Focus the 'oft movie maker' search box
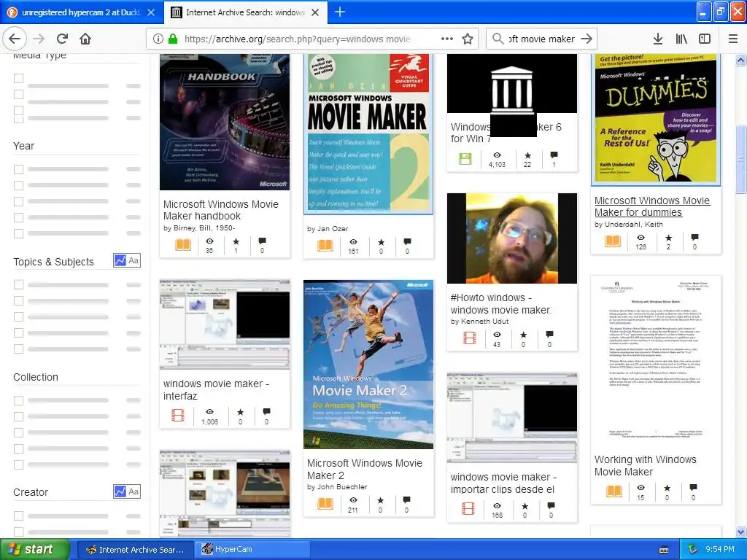Image resolution: width=747 pixels, height=560 pixels. pos(541,39)
